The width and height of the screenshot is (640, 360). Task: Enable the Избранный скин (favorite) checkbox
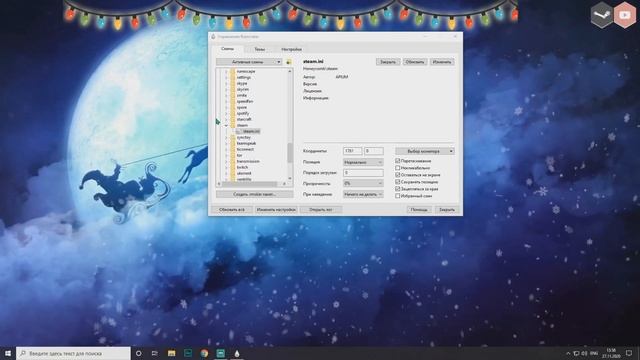398,196
